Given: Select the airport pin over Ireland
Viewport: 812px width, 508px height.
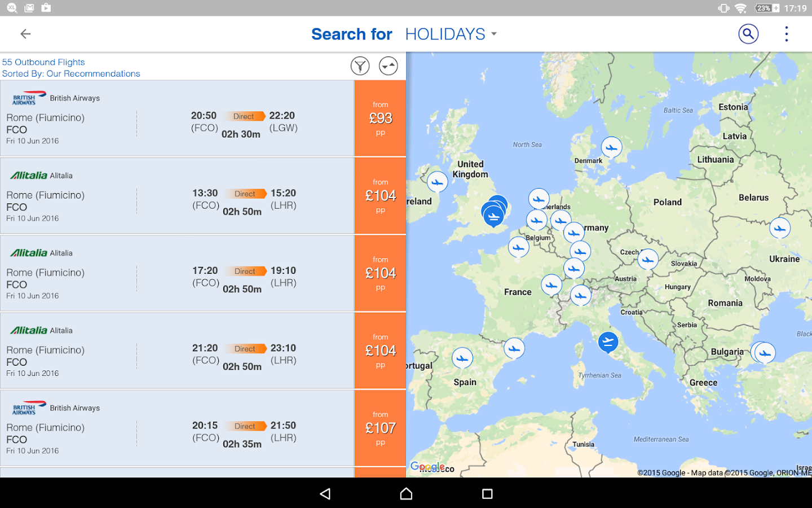Looking at the screenshot, I should (437, 182).
